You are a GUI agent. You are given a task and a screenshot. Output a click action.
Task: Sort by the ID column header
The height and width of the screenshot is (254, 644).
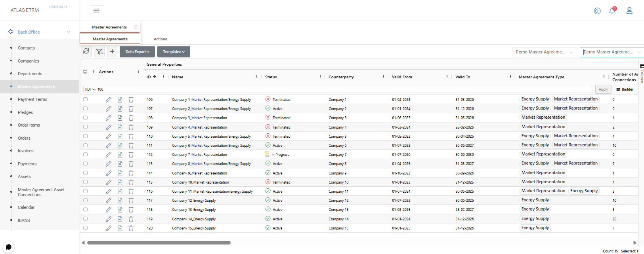[149, 77]
